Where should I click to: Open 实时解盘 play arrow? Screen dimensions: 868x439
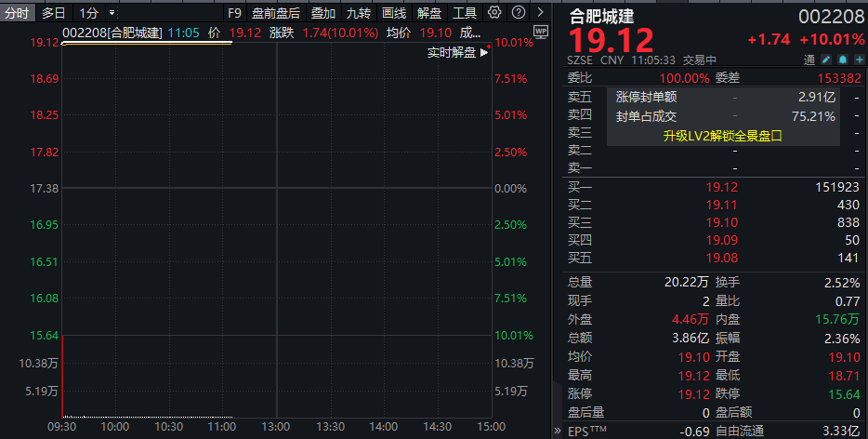tap(484, 53)
